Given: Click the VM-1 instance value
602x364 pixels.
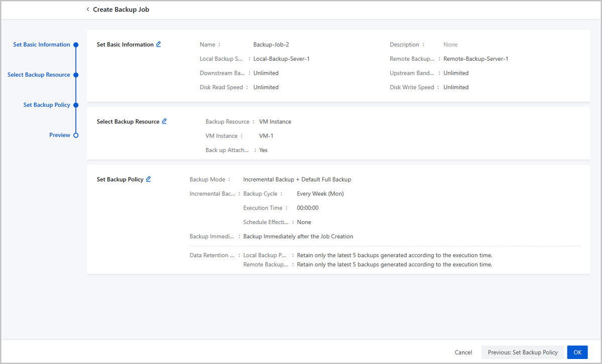Looking at the screenshot, I should (266, 136).
